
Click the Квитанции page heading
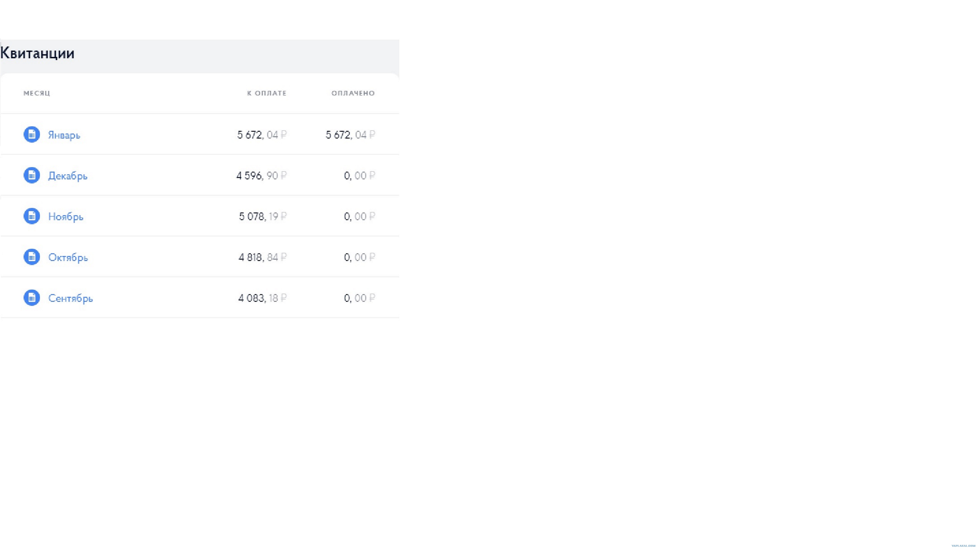[37, 53]
